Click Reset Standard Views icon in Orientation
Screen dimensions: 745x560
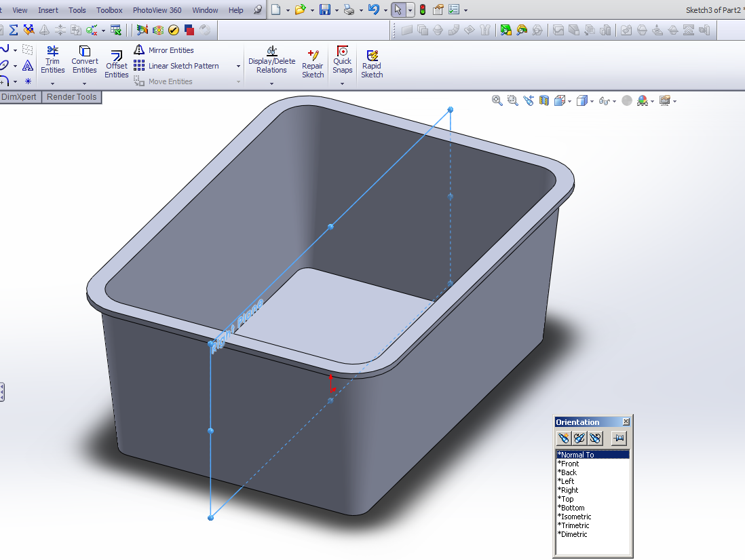[595, 438]
